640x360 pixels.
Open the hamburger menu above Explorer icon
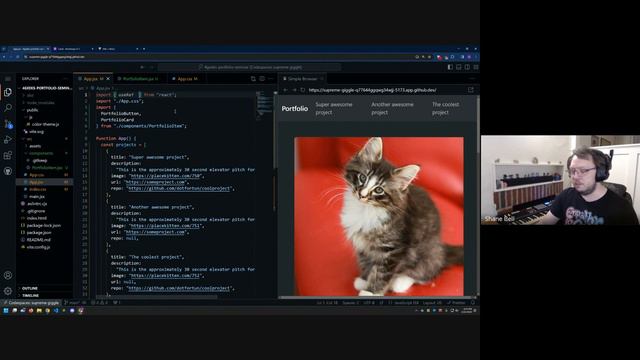pos(8,79)
